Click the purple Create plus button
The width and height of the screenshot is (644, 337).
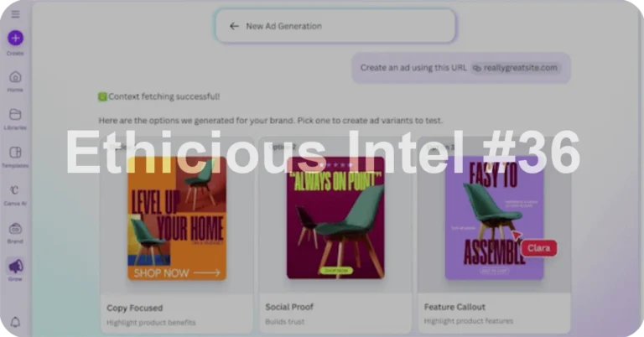coord(15,39)
